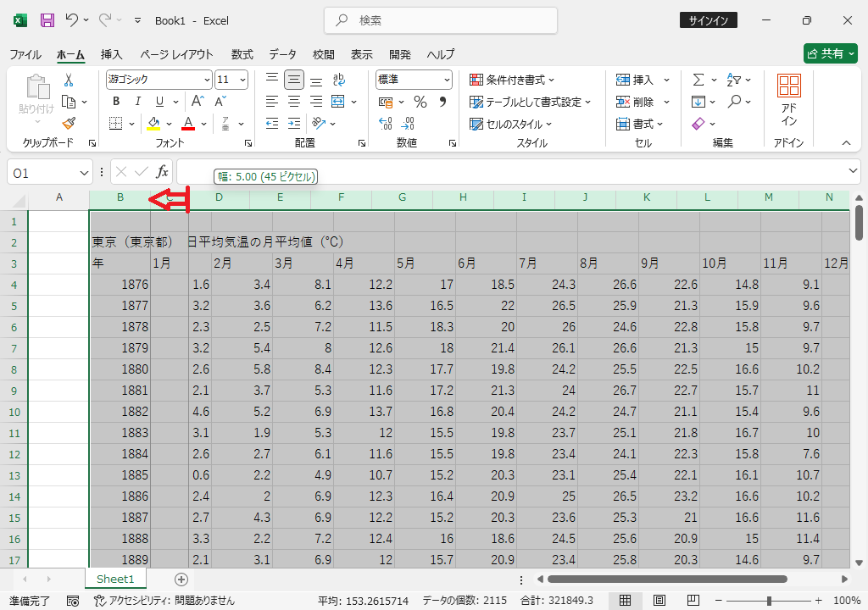Open the font size dropdown
Screen dimensions: 868x610
tap(242, 80)
